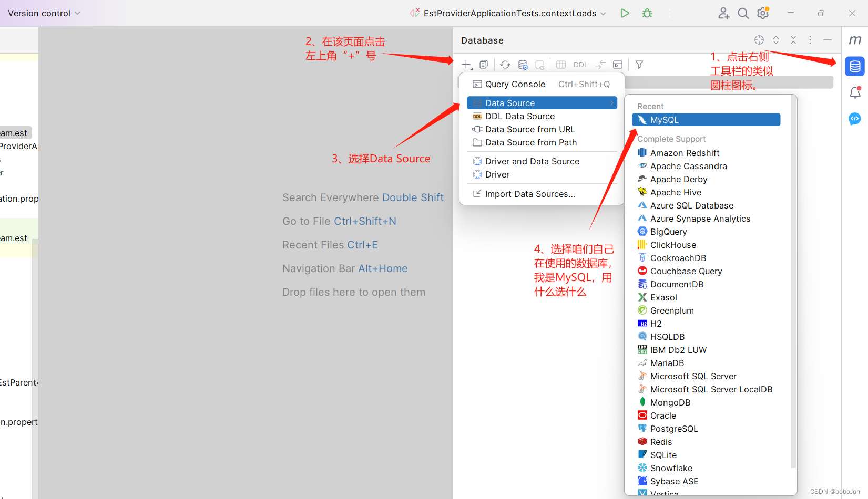Open the Jump to Query Console icon
Screen dimensions: 868x499
[x=618, y=65]
